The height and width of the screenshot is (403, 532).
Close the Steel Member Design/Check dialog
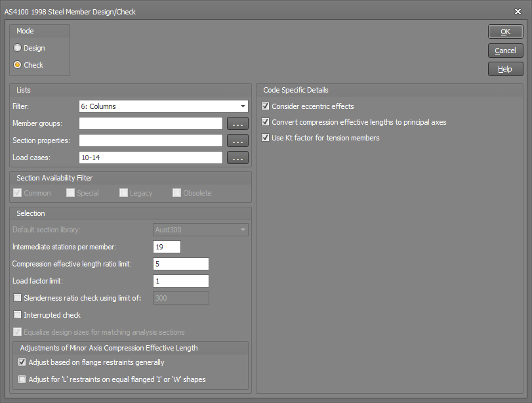pos(518,12)
